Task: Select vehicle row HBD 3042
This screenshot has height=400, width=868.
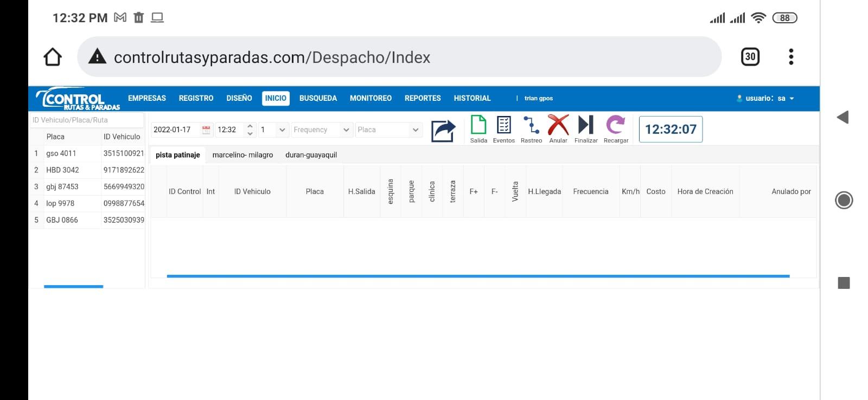Action: [87, 170]
